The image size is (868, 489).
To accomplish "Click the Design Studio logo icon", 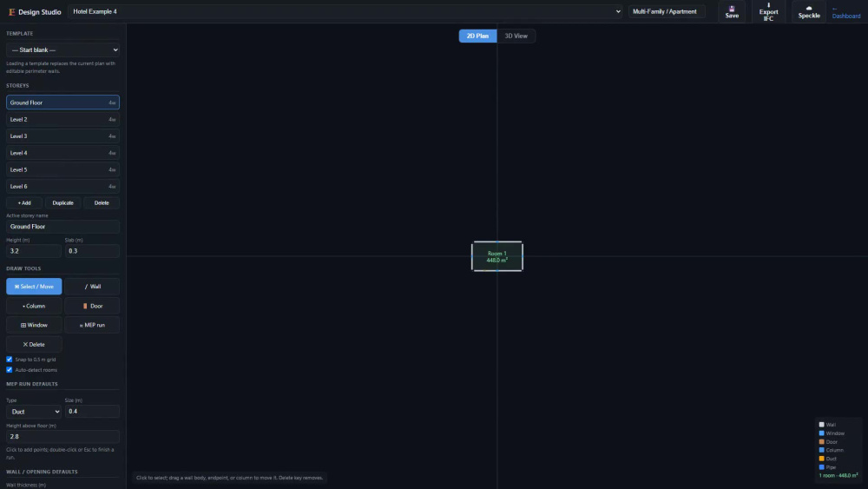I will [x=11, y=11].
